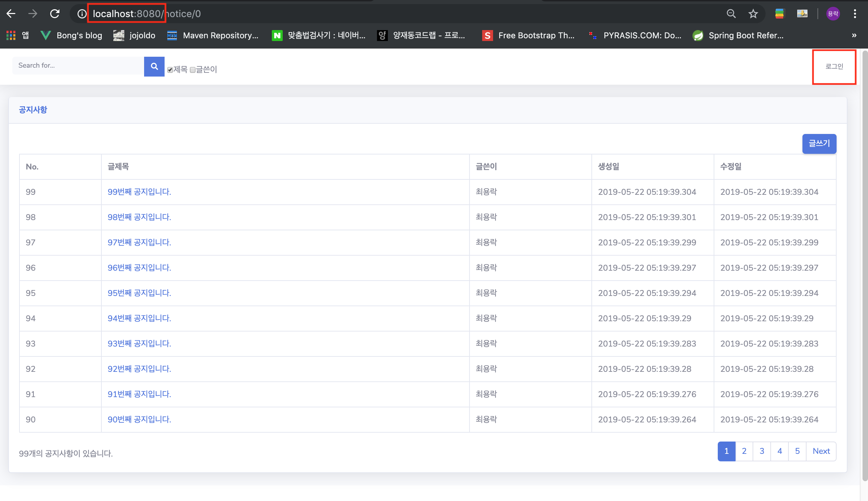
Task: Open the browser zoom magnifier icon
Action: 731,14
